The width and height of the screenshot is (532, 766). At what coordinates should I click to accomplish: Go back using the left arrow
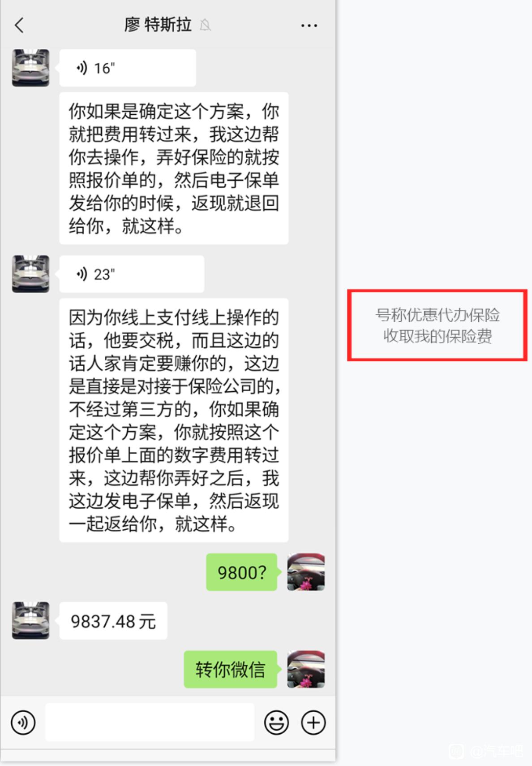pos(19,25)
